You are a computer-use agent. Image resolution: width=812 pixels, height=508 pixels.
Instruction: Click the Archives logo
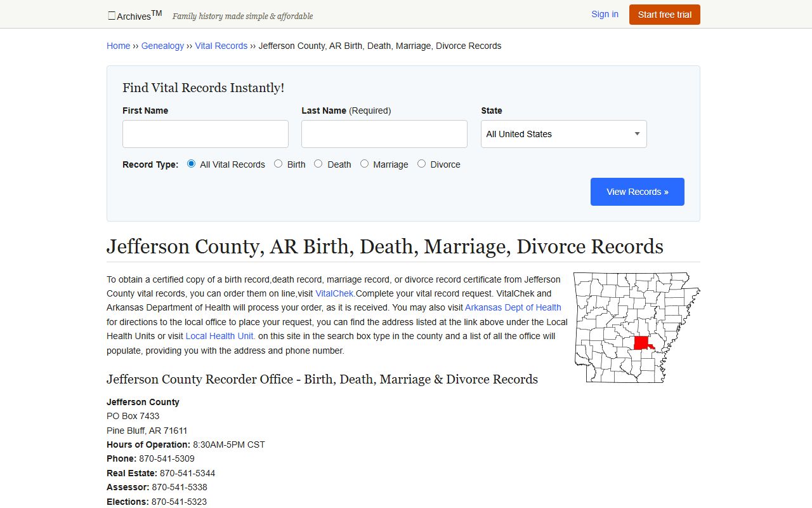pos(134,16)
